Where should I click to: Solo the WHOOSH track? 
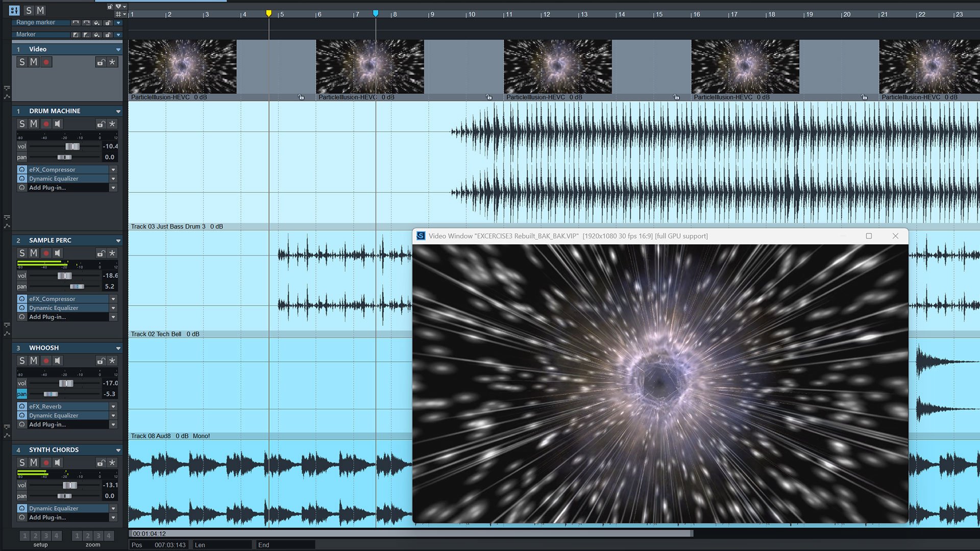pos(22,361)
